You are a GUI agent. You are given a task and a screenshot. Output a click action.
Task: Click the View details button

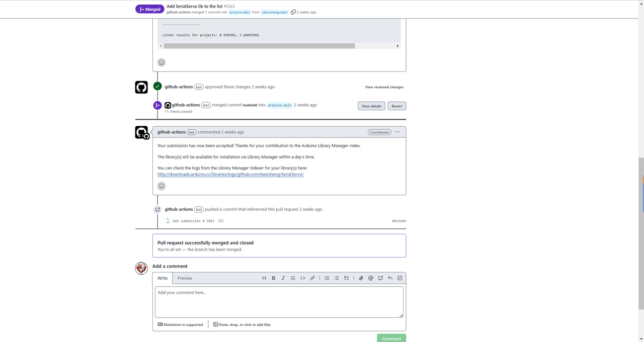point(372,106)
